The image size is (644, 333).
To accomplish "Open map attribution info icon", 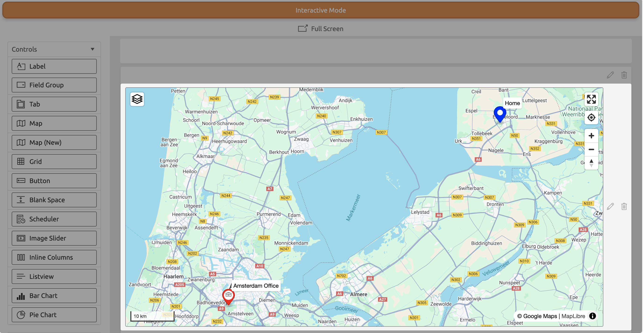I will pos(592,316).
